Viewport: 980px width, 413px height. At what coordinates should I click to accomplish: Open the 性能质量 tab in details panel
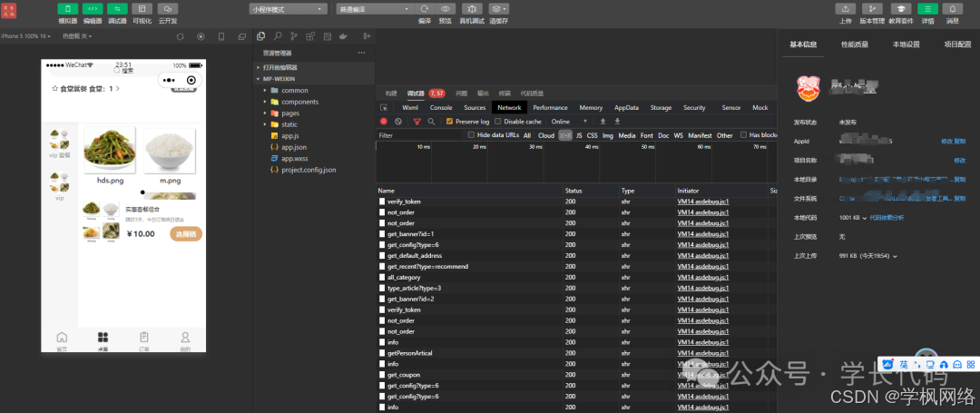coord(855,44)
